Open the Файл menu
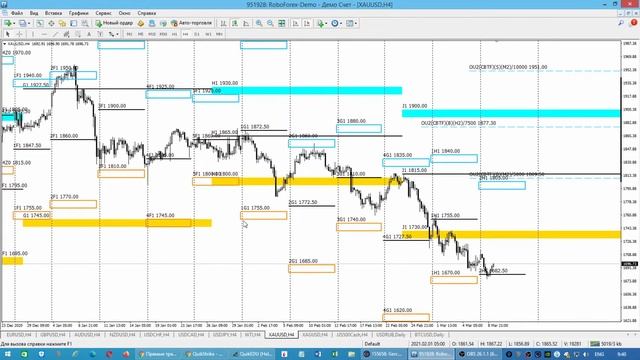The image size is (640, 360). tap(17, 13)
